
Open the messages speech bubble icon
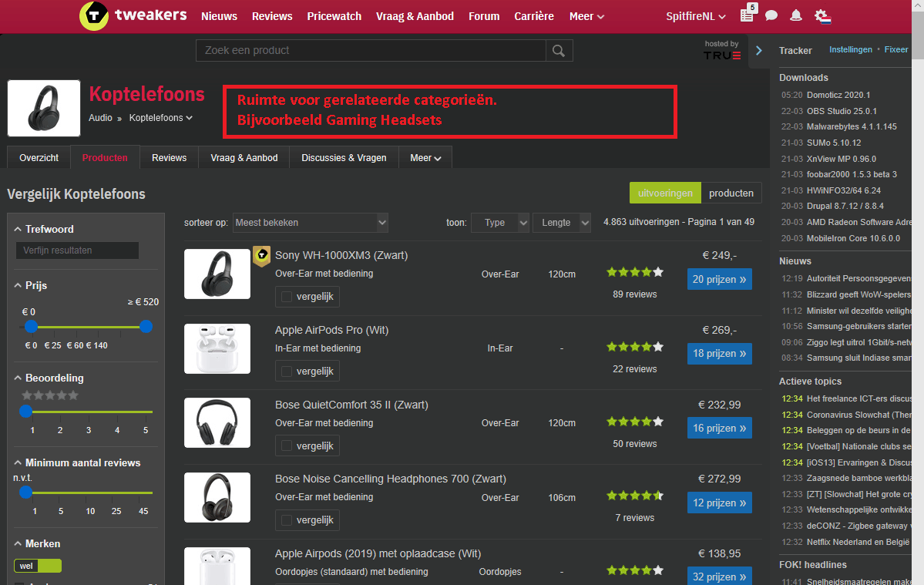771,16
